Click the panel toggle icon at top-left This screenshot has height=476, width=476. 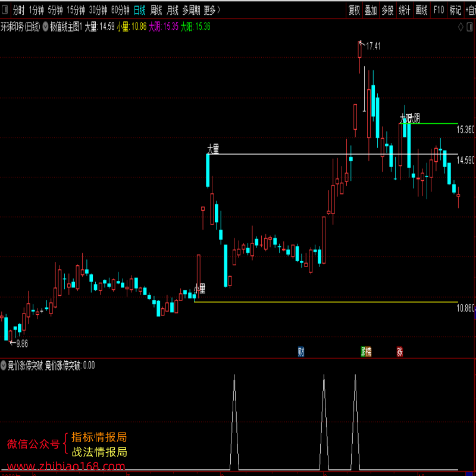coord(5,10)
